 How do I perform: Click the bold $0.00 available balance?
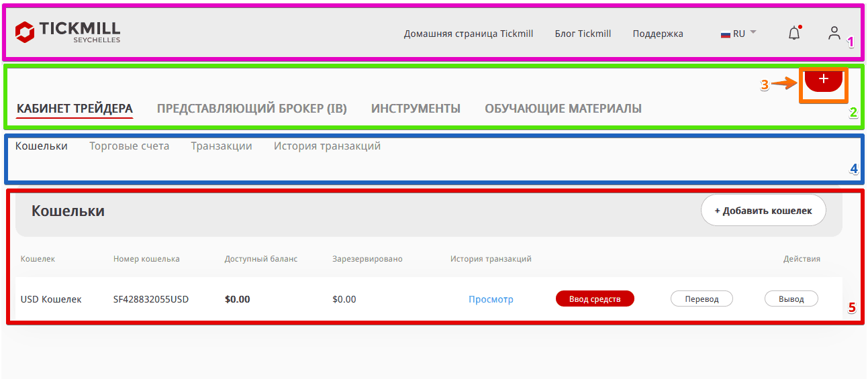click(x=237, y=299)
